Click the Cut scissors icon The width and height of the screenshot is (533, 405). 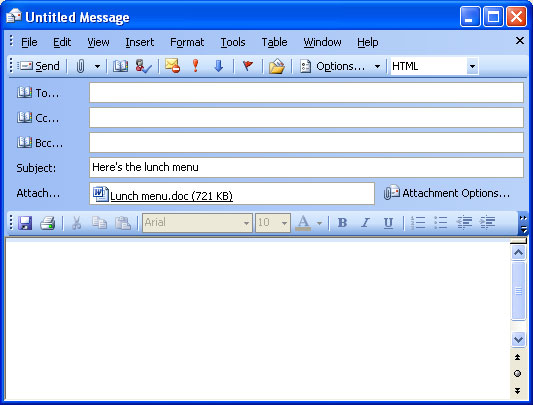(x=76, y=223)
